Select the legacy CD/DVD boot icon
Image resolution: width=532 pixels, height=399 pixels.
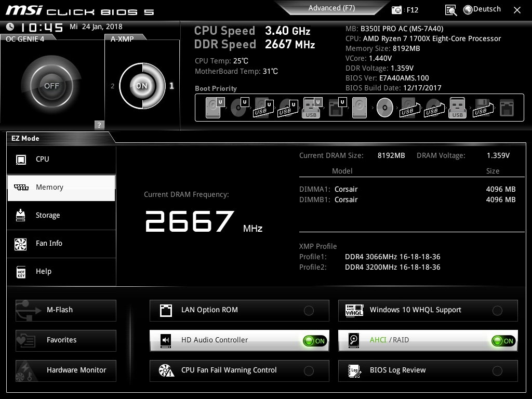coord(385,108)
